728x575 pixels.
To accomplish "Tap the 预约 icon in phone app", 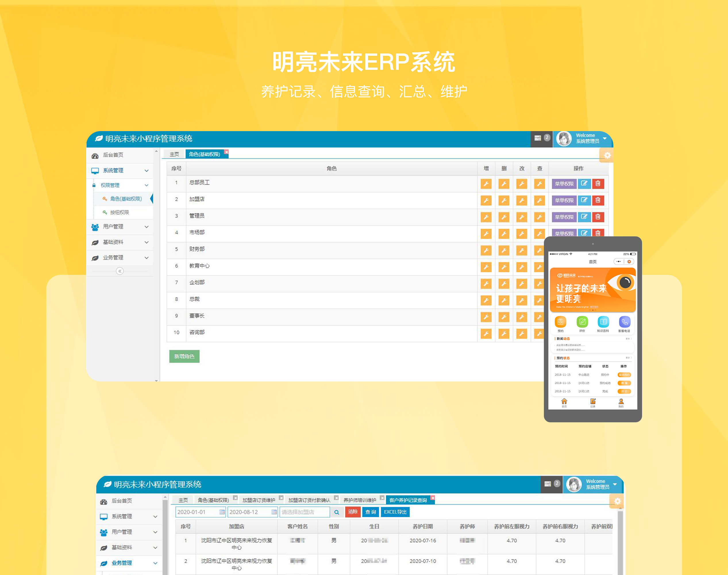I will pos(560,322).
